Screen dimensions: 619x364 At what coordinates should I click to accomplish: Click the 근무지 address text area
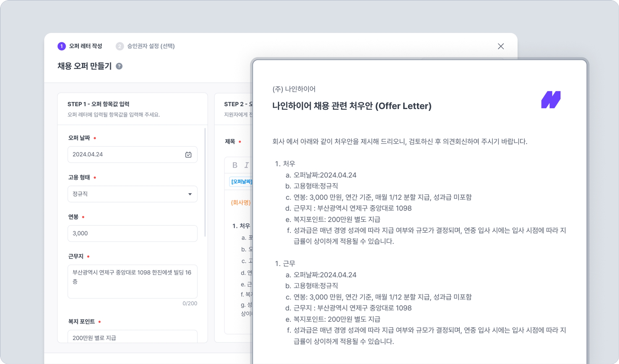[x=132, y=281]
